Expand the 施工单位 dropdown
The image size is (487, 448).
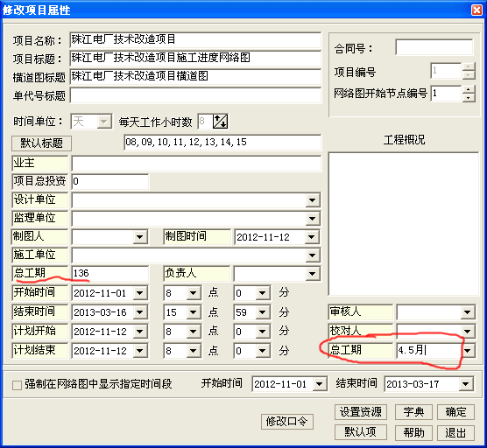pos(312,255)
